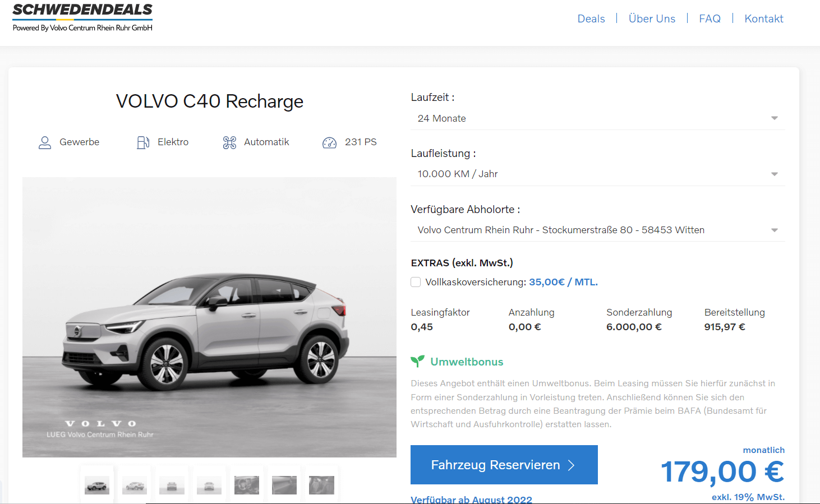Click the Leasingfaktor value 0,45

tap(422, 327)
